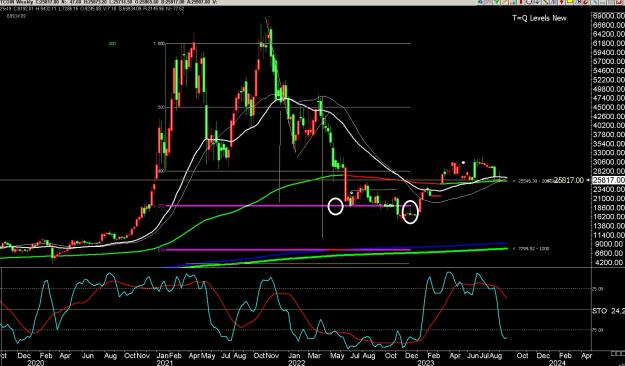Click the '< 7798.92 - 1200' level annotation
This screenshot has height=366, width=625.
click(531, 248)
